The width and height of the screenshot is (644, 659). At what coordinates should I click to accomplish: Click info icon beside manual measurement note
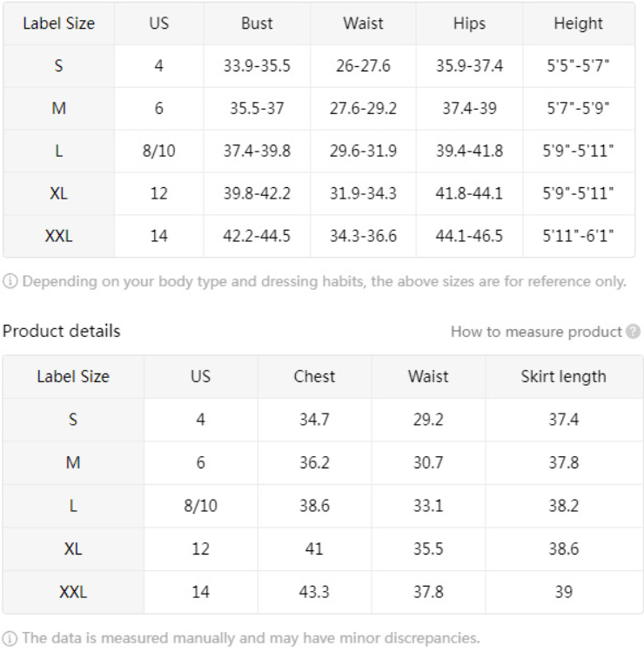click(x=10, y=638)
